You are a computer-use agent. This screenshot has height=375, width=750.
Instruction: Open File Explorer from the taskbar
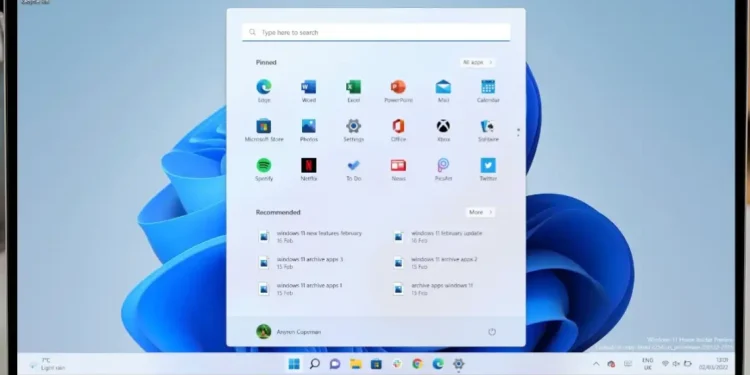pos(355,364)
